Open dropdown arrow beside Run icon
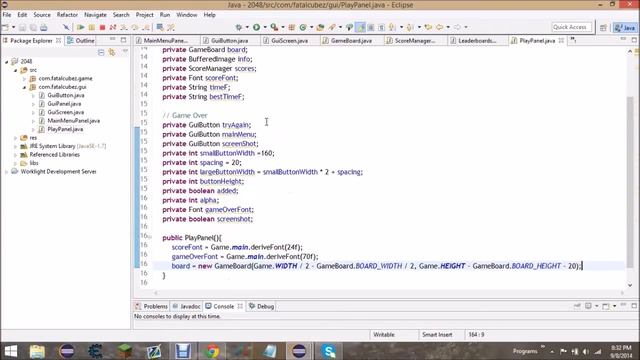 tap(265, 27)
